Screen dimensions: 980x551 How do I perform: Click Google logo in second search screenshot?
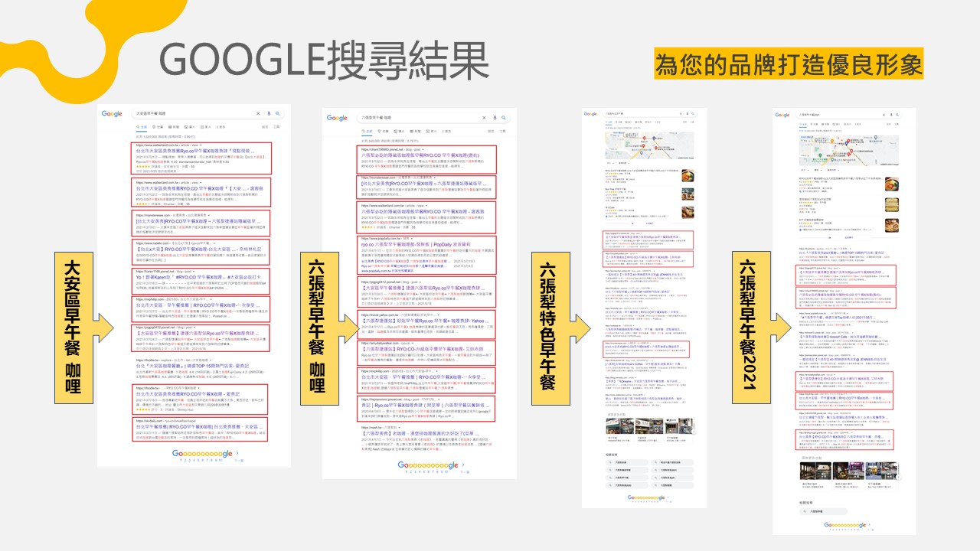click(x=337, y=118)
